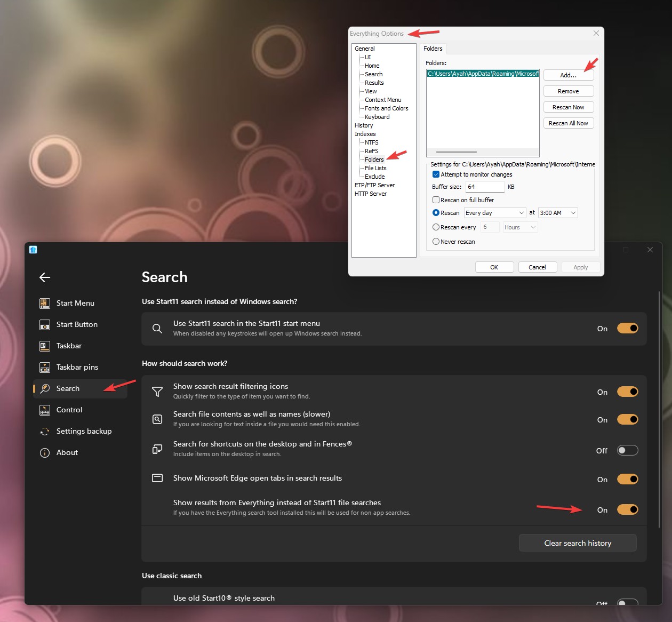Click the folders list horizontal scrollbar

point(457,152)
